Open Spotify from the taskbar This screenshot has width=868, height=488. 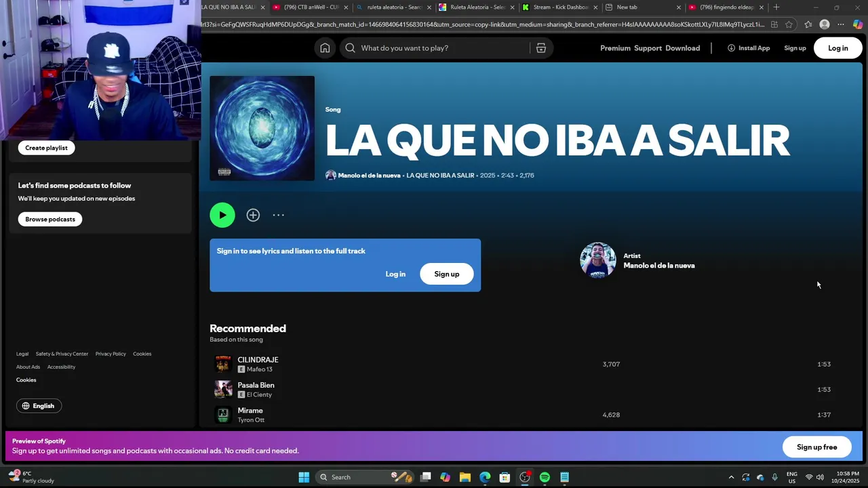click(545, 477)
